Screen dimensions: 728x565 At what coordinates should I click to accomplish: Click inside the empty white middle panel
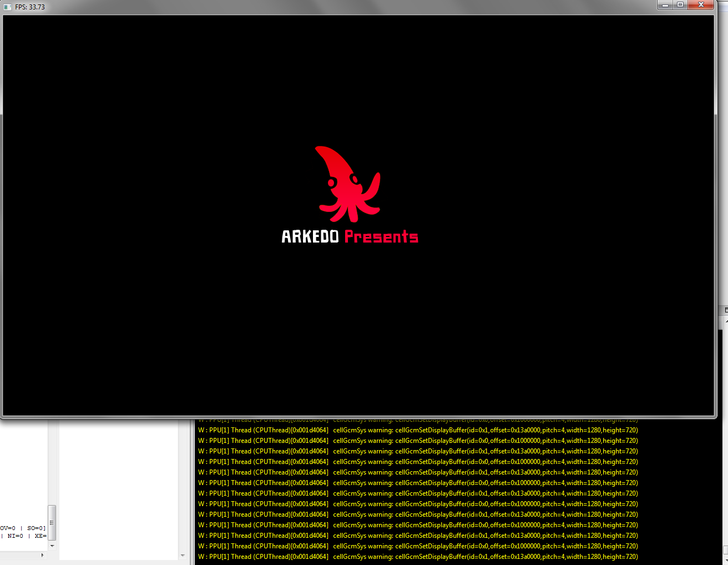118,488
